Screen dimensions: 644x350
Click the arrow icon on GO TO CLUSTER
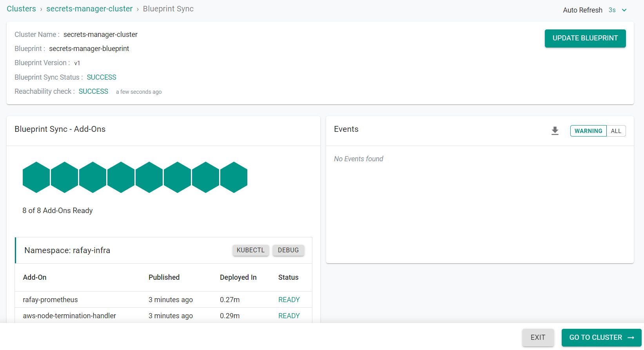click(631, 337)
